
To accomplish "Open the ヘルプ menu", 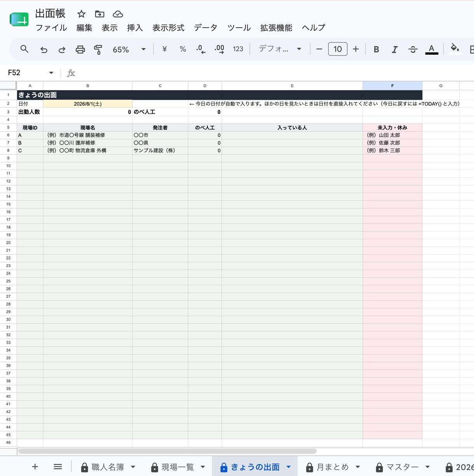I will (x=313, y=28).
